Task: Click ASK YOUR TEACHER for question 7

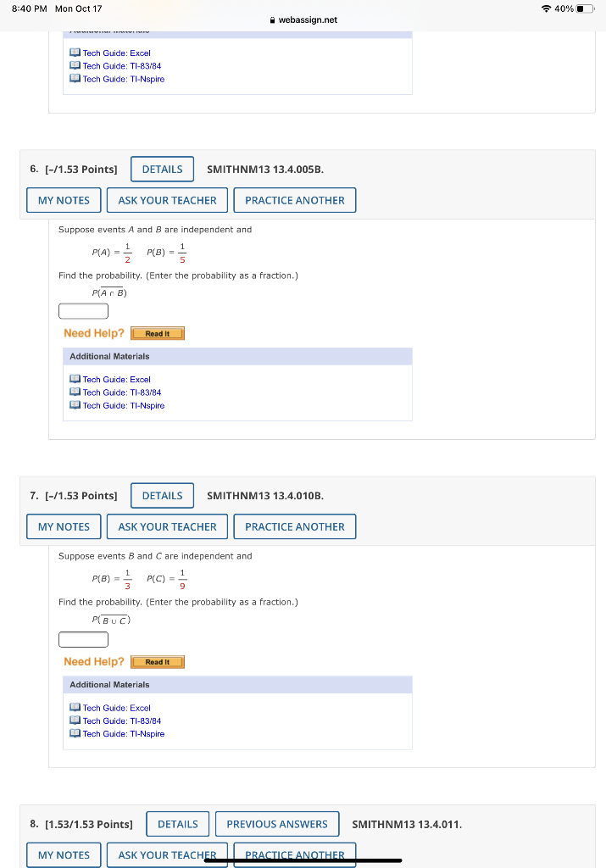Action: [166, 526]
